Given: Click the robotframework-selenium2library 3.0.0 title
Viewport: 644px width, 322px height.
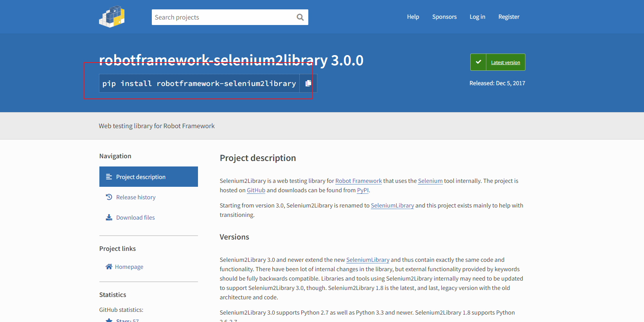Looking at the screenshot, I should pyautogui.click(x=231, y=60).
